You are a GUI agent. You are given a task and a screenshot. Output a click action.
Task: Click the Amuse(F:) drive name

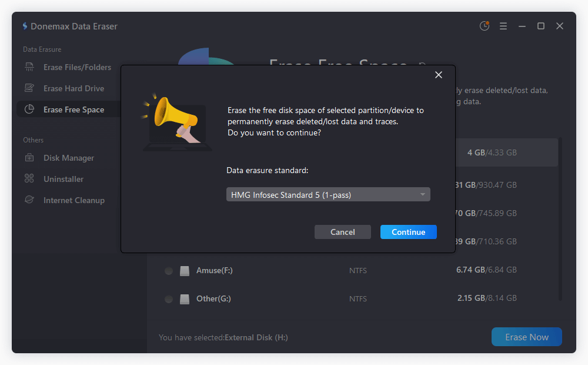(215, 270)
